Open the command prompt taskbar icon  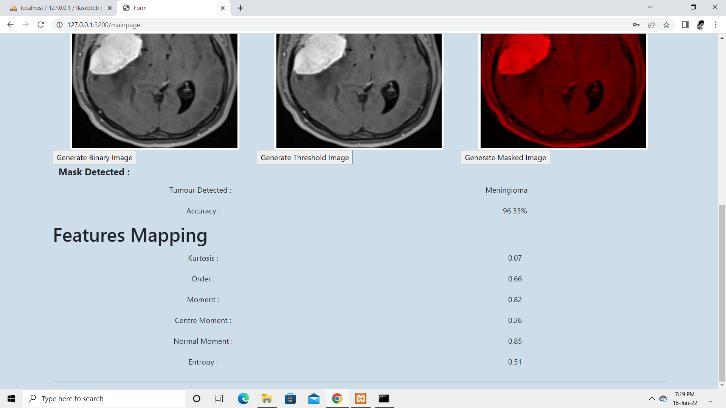click(x=384, y=398)
